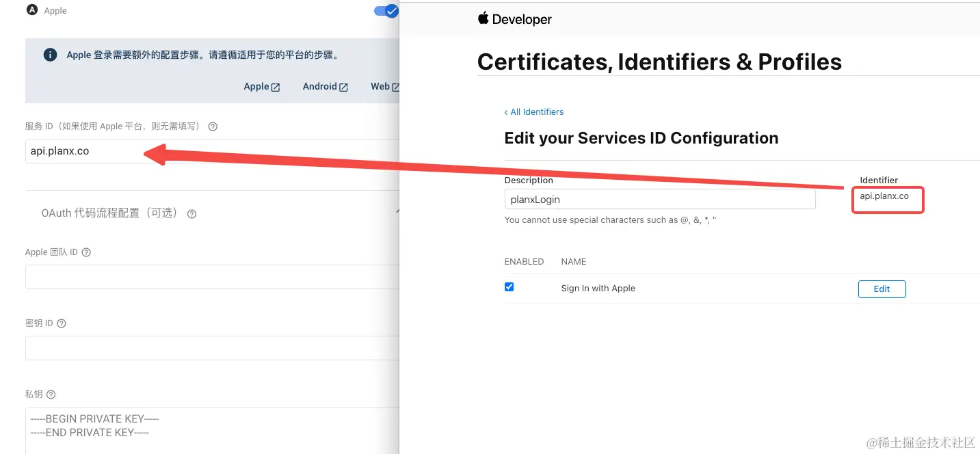
Task: Click the help icon beside Apple 团队 ID
Action: click(86, 252)
